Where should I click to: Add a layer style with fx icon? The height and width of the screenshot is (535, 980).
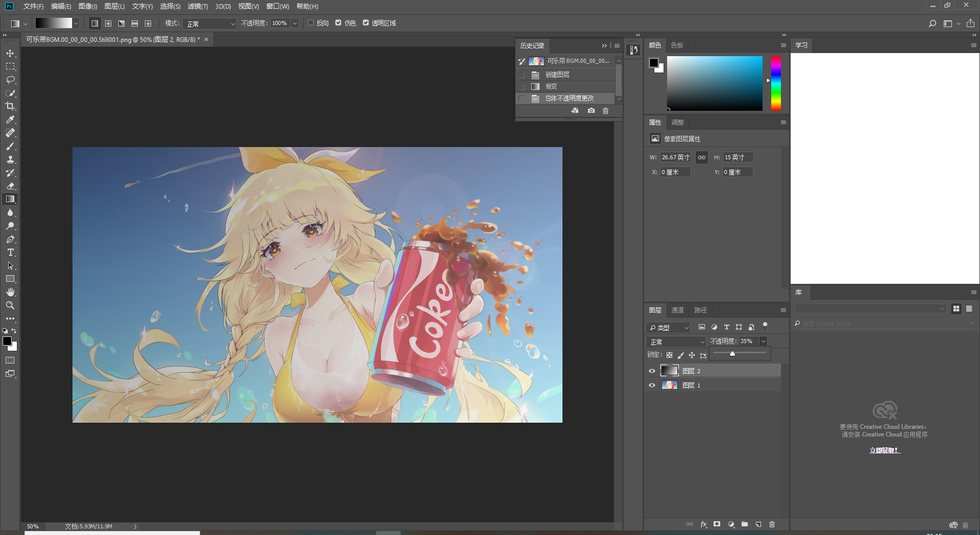click(703, 524)
